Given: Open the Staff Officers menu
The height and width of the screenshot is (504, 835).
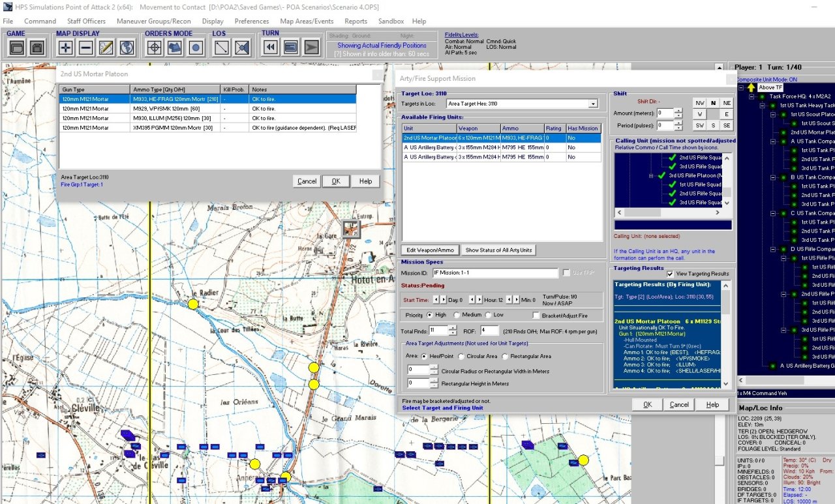Looking at the screenshot, I should point(86,22).
